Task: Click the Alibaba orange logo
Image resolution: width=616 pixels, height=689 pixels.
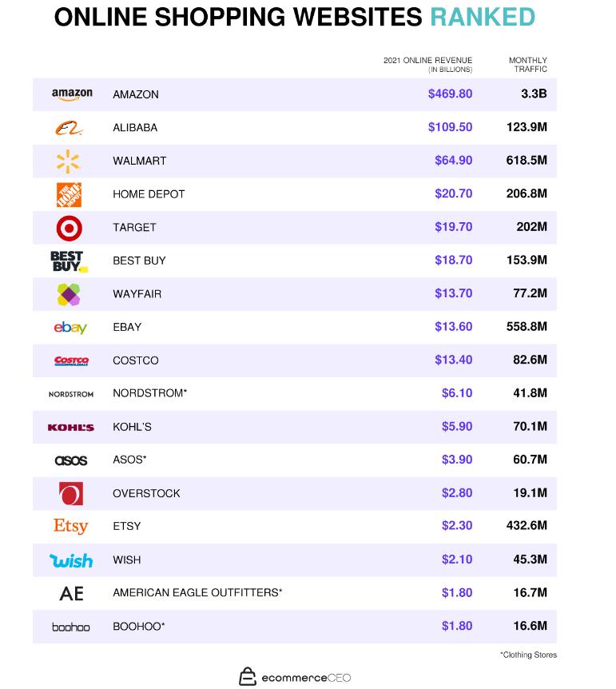Action: point(70,128)
